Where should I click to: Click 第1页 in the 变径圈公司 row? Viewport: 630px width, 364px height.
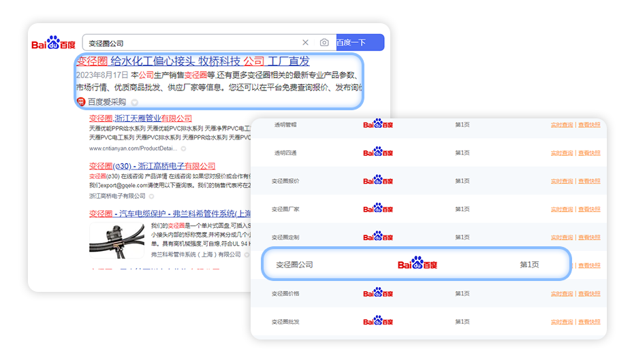pos(529,265)
